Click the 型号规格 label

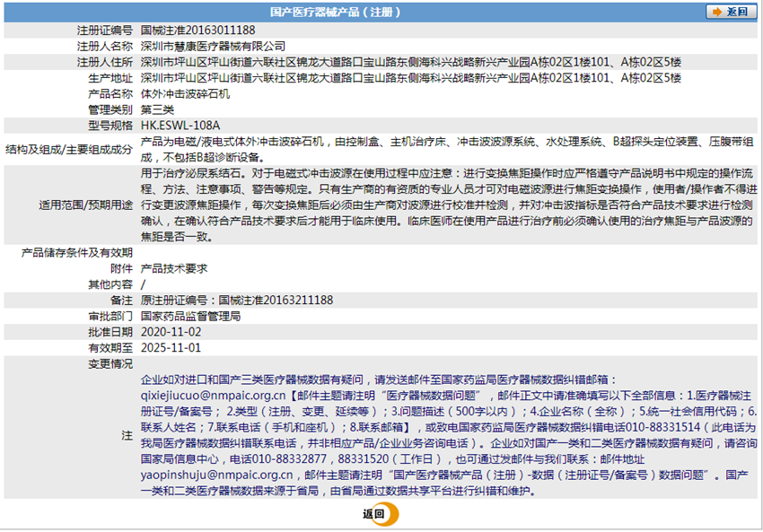click(110, 126)
